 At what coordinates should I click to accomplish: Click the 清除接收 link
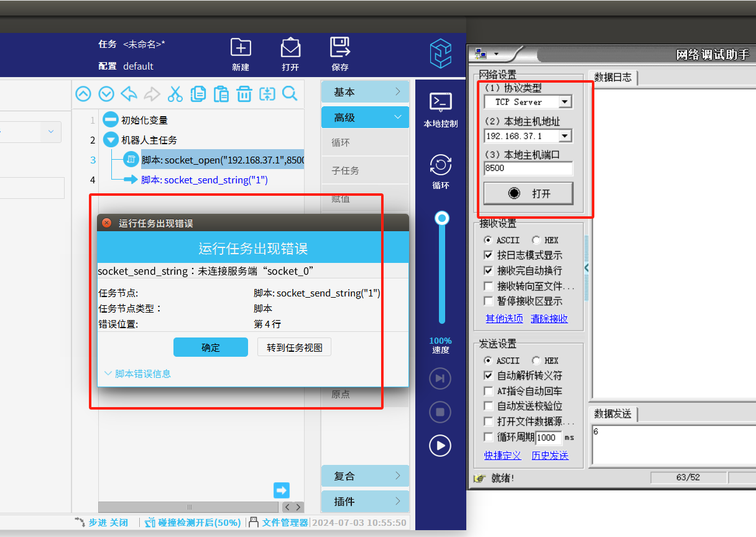549,319
